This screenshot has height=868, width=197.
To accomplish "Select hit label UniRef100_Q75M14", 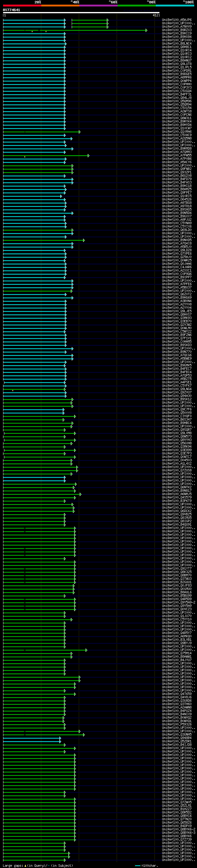I will [x=177, y=653].
